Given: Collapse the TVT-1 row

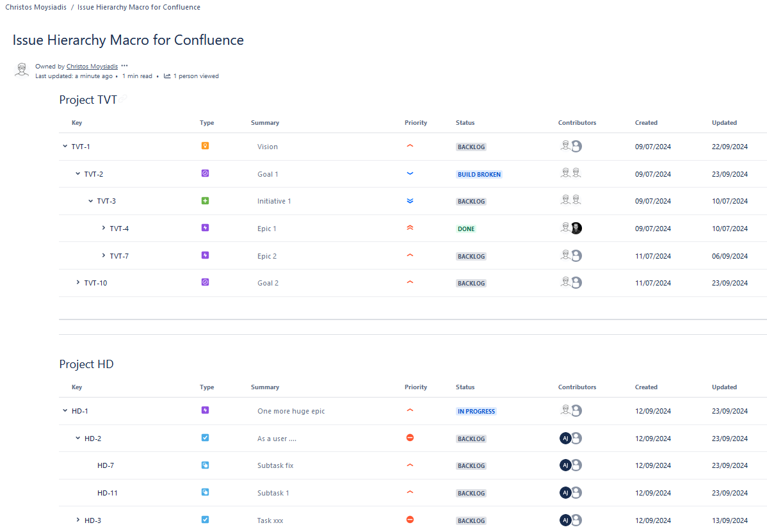Looking at the screenshot, I should (65, 146).
